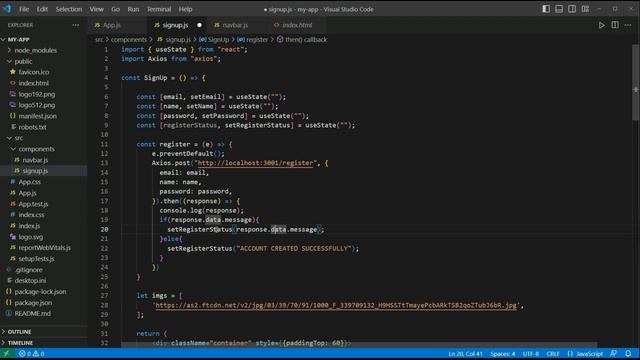Screen dimensions: 640x360
Task: Open index.css file
Action: click(x=31, y=215)
